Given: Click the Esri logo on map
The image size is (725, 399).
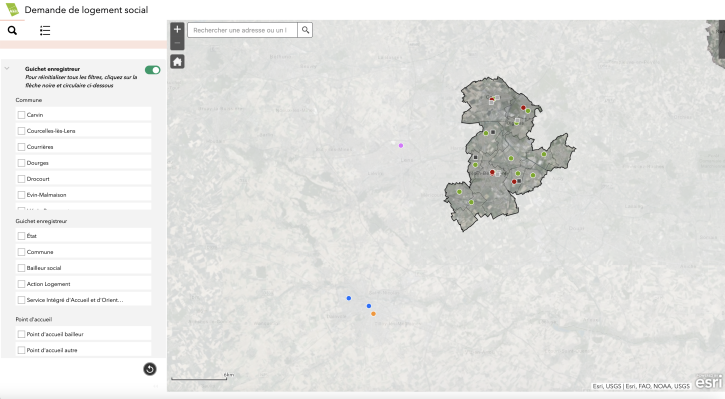Looking at the screenshot, I should 708,382.
